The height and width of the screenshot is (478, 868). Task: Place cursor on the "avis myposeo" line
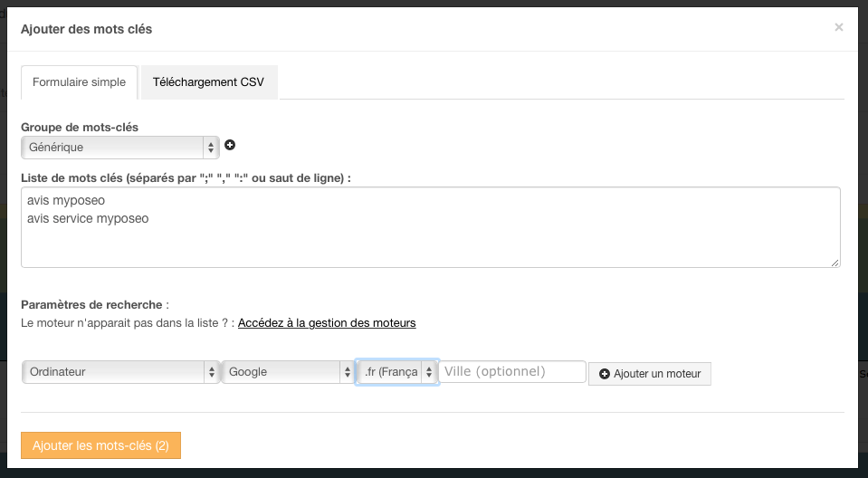(x=66, y=200)
